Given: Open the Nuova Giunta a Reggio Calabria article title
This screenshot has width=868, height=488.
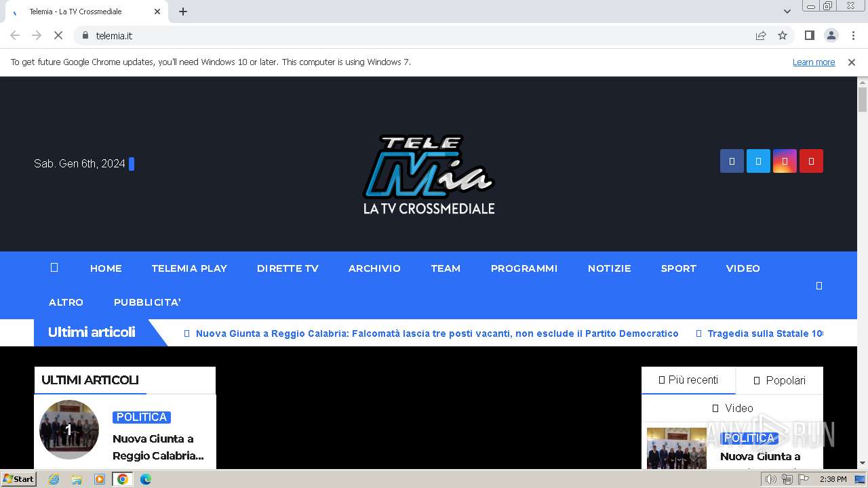Looking at the screenshot, I should [158, 447].
